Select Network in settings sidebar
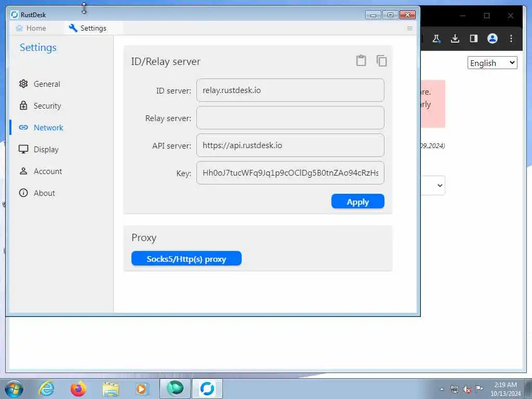The image size is (532, 399). point(48,128)
